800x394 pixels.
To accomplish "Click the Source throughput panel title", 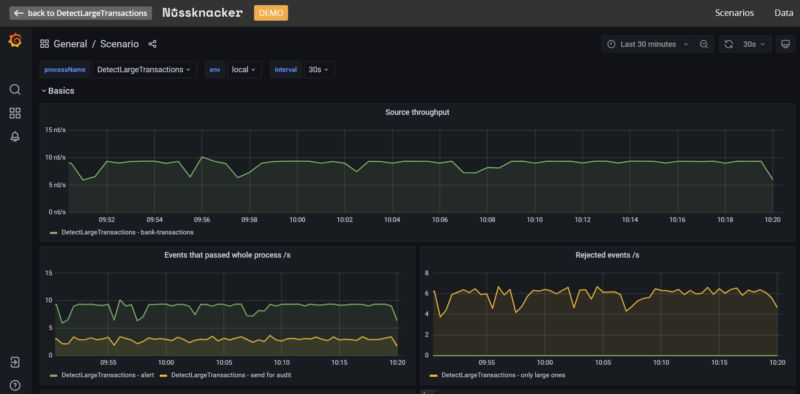I will [x=417, y=112].
